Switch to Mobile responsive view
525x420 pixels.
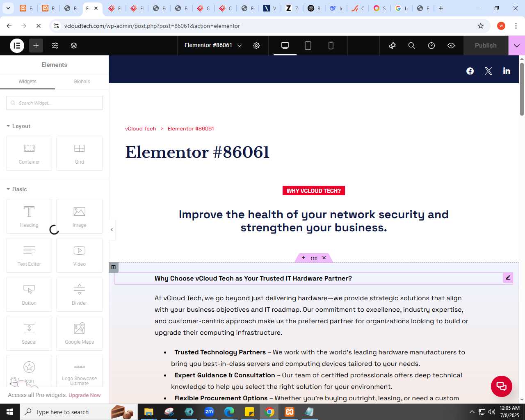(x=331, y=46)
